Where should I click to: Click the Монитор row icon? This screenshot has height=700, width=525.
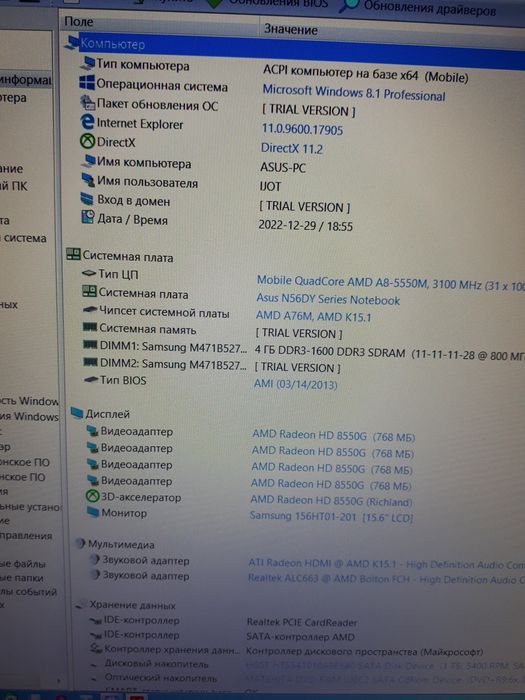93,512
